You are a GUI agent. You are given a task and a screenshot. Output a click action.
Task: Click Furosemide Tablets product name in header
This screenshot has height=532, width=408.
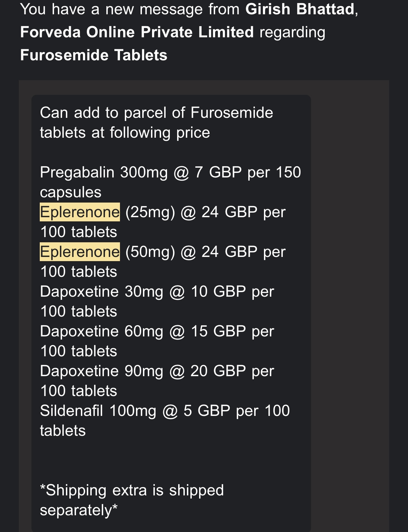(x=94, y=55)
